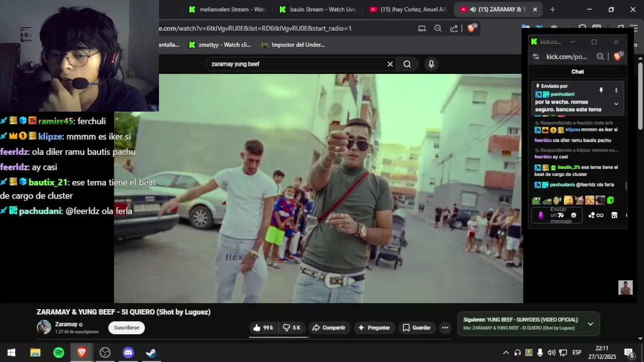
Task: Click the share page icon in address bar
Action: [454, 29]
